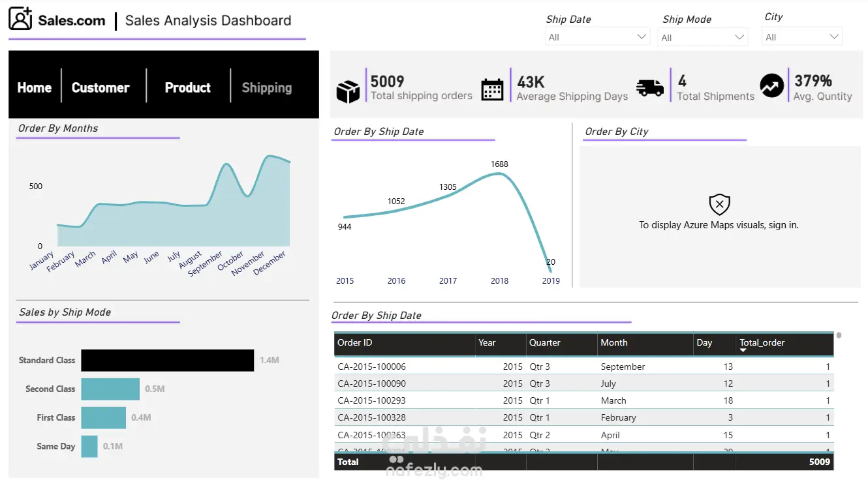Click the delivery truck icon
This screenshot has width=868, height=480.
pyautogui.click(x=650, y=88)
